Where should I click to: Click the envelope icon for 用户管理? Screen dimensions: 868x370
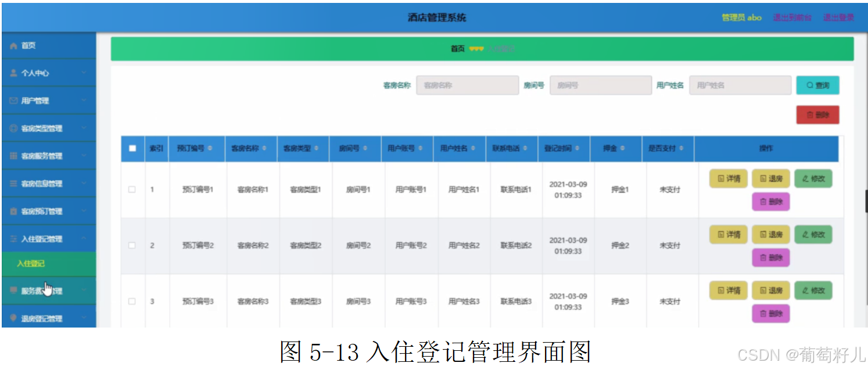(x=14, y=100)
